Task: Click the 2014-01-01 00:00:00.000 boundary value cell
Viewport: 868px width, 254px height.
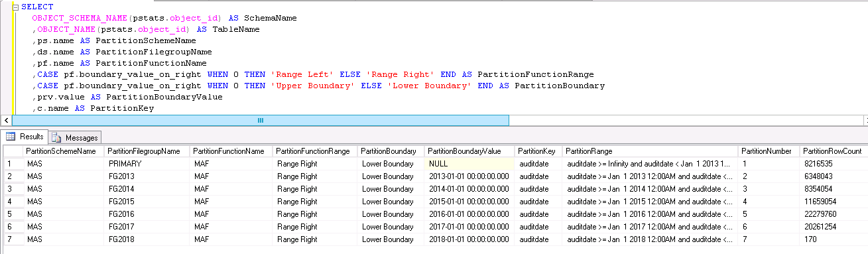Action: pos(469,188)
